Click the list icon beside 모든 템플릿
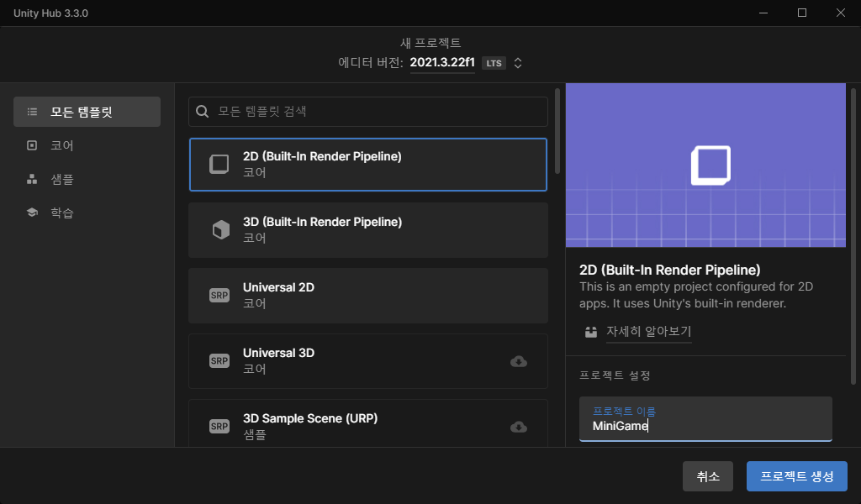The height and width of the screenshot is (504, 861). tap(33, 112)
